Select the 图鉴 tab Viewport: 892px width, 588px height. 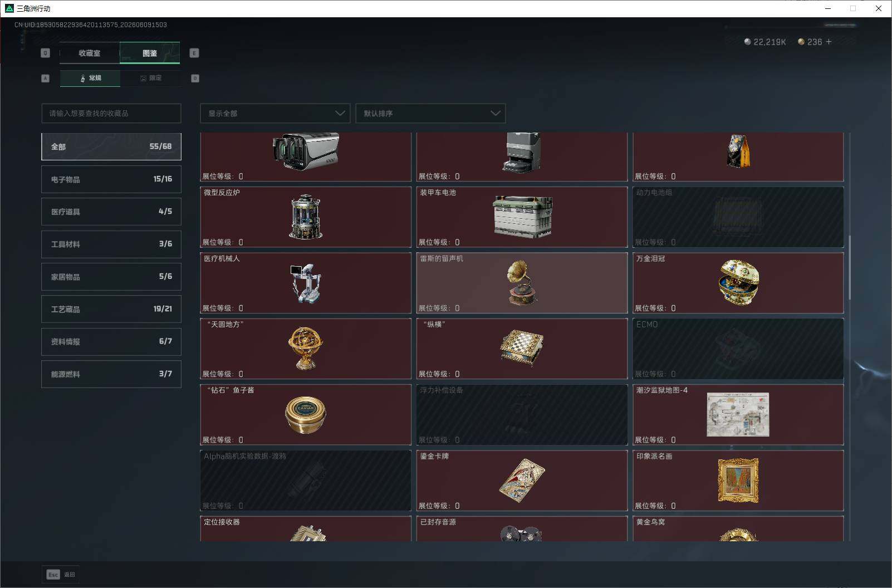[x=150, y=53]
